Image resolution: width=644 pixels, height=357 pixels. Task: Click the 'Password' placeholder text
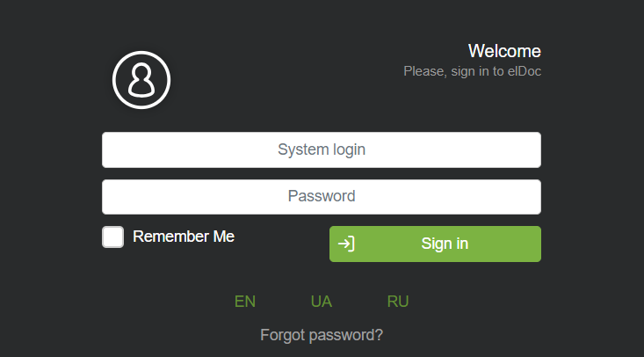(322, 197)
